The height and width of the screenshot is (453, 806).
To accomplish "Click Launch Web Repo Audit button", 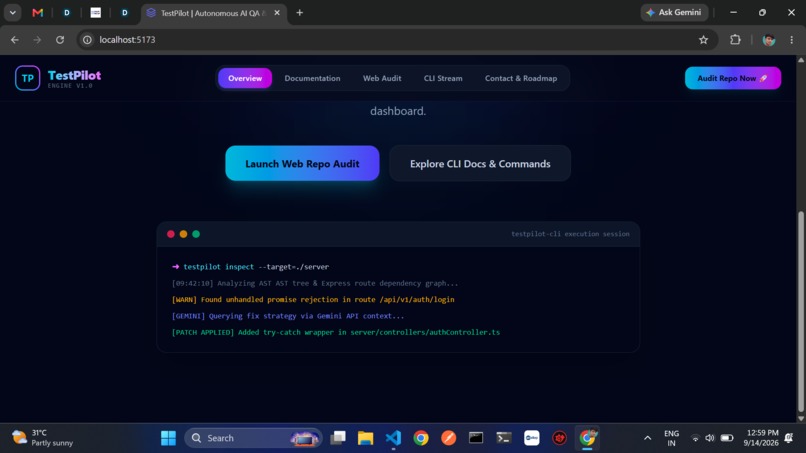I will point(302,164).
